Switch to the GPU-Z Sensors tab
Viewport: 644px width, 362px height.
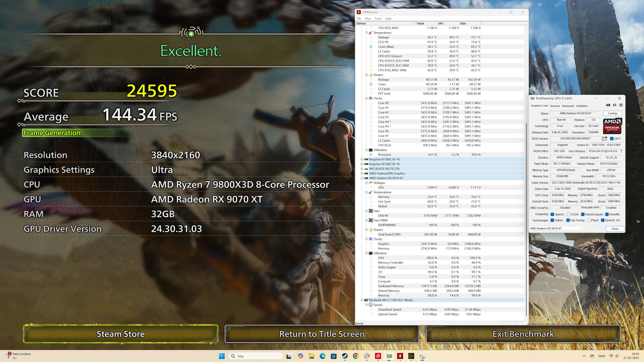555,106
